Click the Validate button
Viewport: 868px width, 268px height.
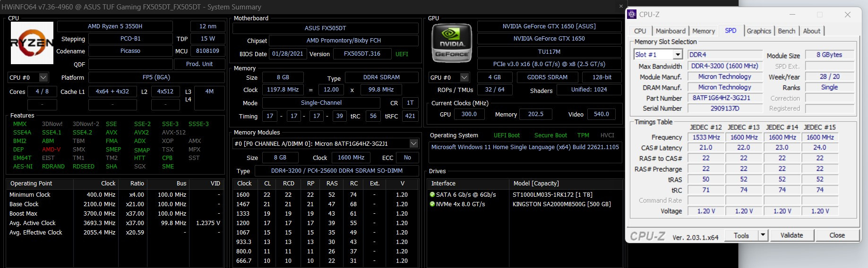click(791, 235)
